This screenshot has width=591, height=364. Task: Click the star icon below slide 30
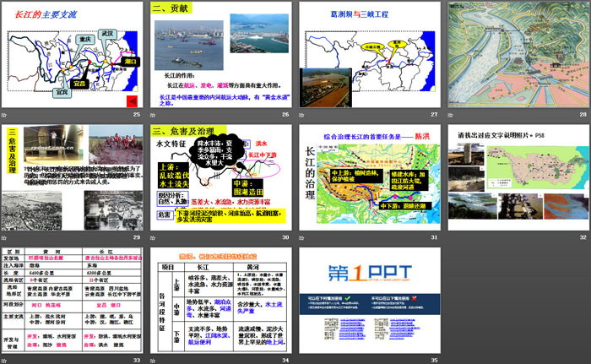coord(153,237)
